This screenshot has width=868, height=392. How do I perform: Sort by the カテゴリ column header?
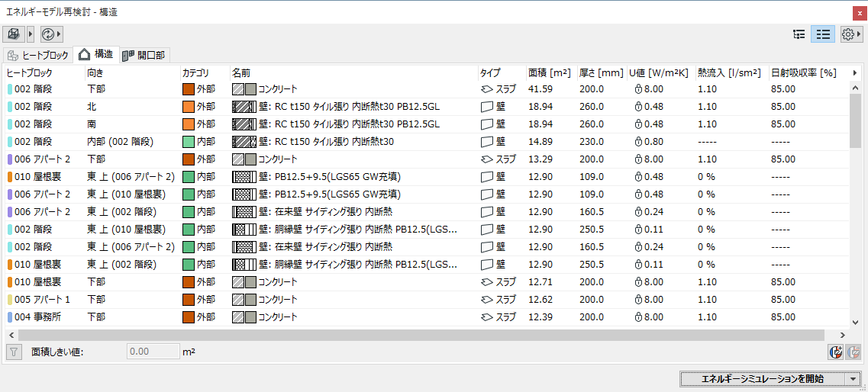pos(205,72)
